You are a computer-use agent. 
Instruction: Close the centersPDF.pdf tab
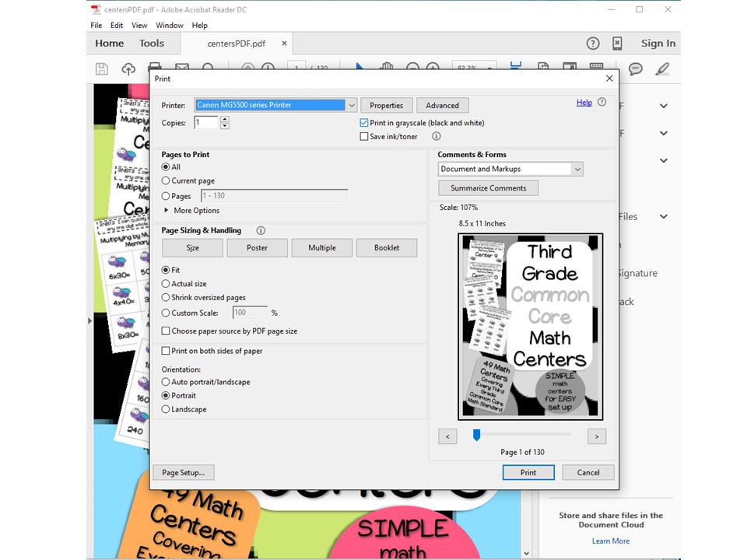coord(285,44)
